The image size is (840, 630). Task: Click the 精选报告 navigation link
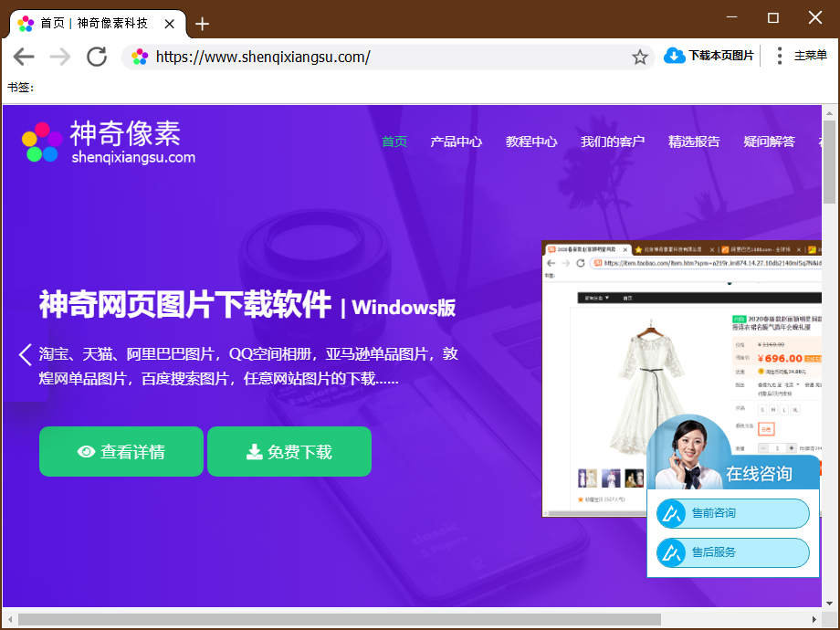(693, 142)
